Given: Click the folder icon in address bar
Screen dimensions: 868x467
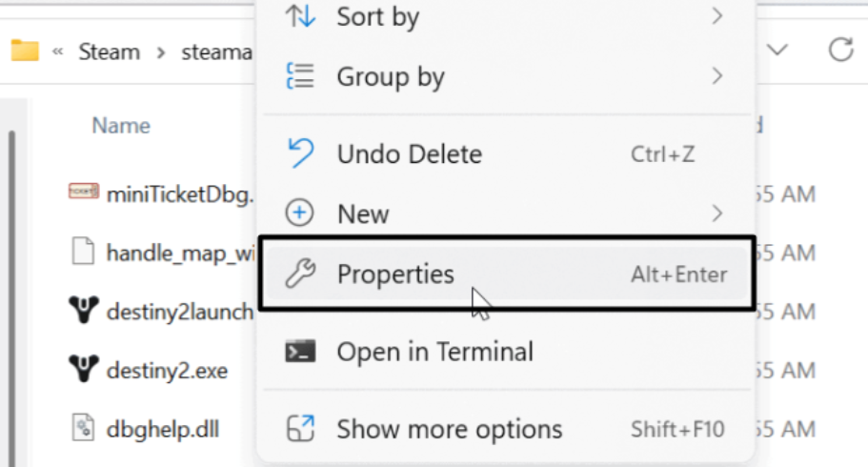Looking at the screenshot, I should (24, 51).
